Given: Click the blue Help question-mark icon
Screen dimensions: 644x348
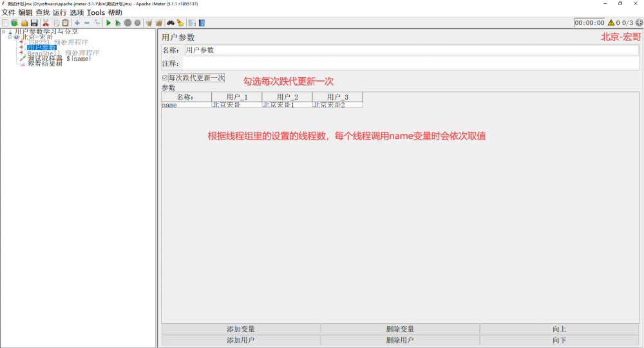Looking at the screenshot, I should click(202, 23).
